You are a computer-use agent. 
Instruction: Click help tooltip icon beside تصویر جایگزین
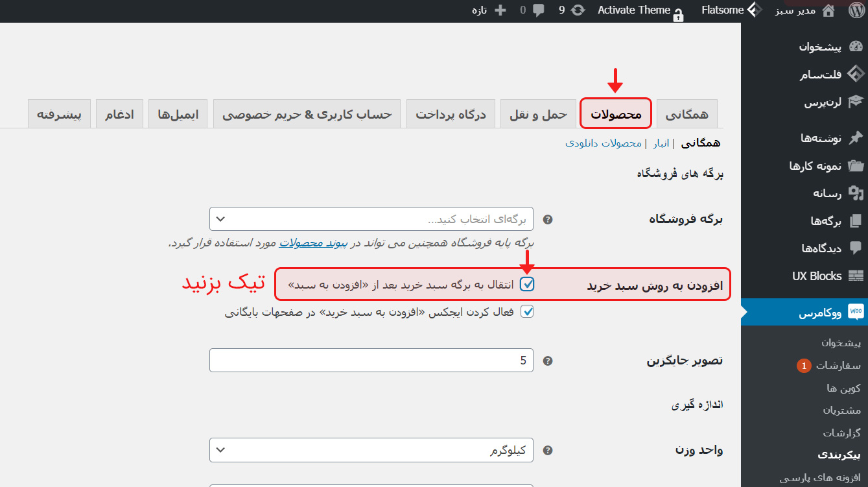[548, 361]
